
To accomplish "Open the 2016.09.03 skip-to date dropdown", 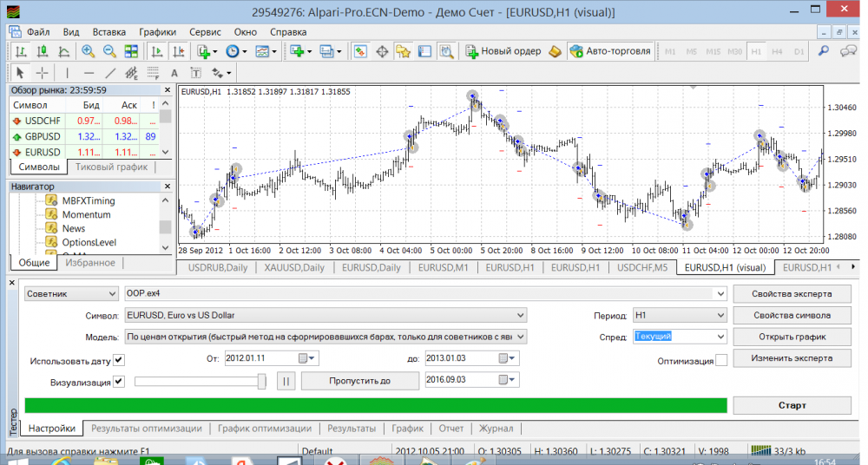I will pyautogui.click(x=508, y=380).
